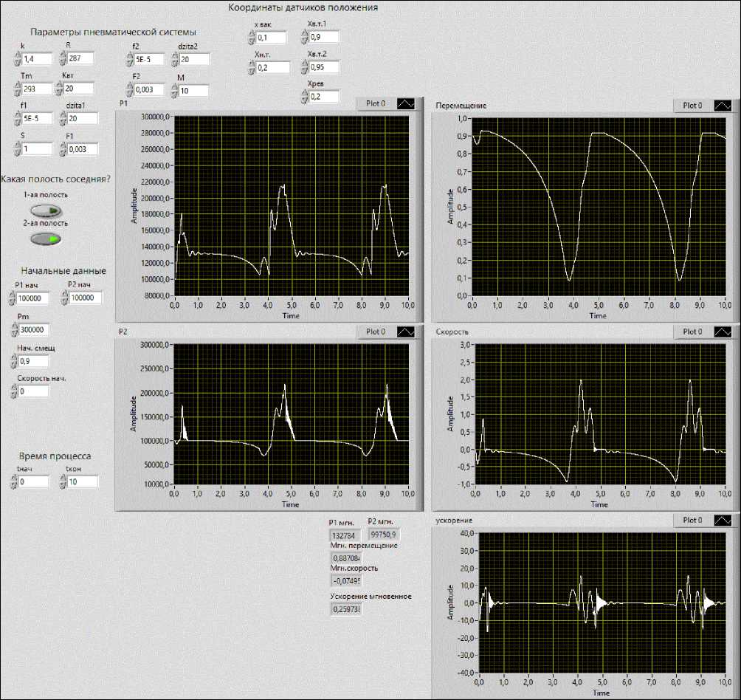Click the stepper arrows beside the Pm field
The height and width of the screenshot is (700, 741).
[15, 330]
